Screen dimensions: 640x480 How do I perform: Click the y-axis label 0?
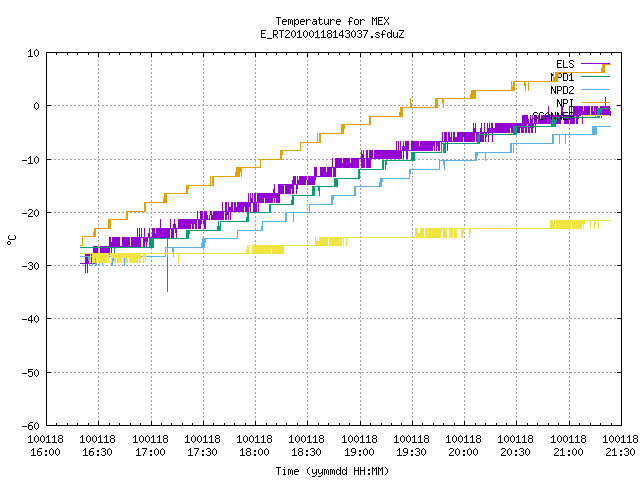(x=36, y=106)
